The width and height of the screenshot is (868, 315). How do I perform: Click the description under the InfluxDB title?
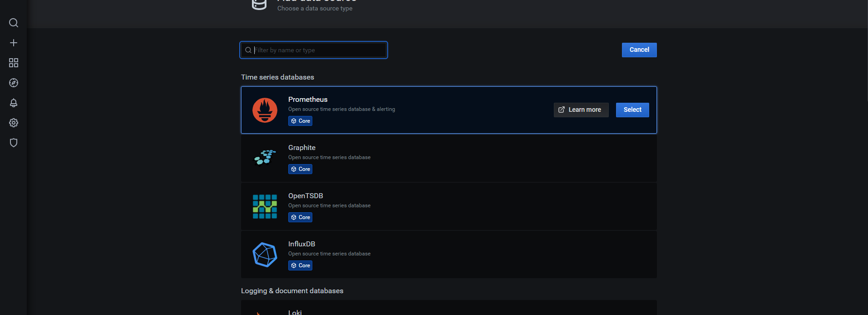point(329,254)
